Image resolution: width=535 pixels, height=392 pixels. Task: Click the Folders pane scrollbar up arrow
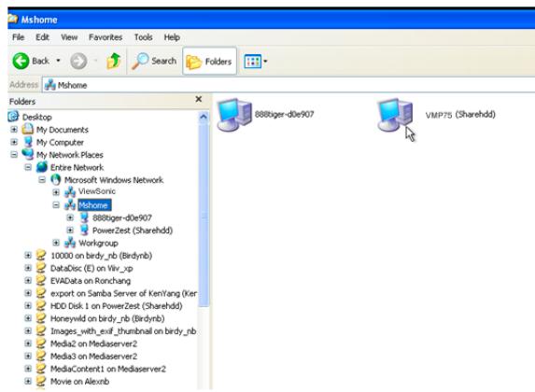[204, 117]
